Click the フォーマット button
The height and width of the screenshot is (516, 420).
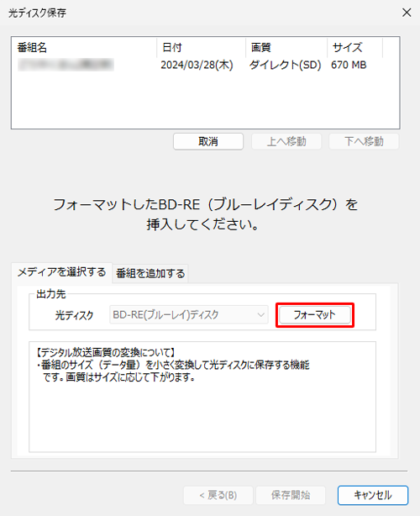(x=315, y=315)
